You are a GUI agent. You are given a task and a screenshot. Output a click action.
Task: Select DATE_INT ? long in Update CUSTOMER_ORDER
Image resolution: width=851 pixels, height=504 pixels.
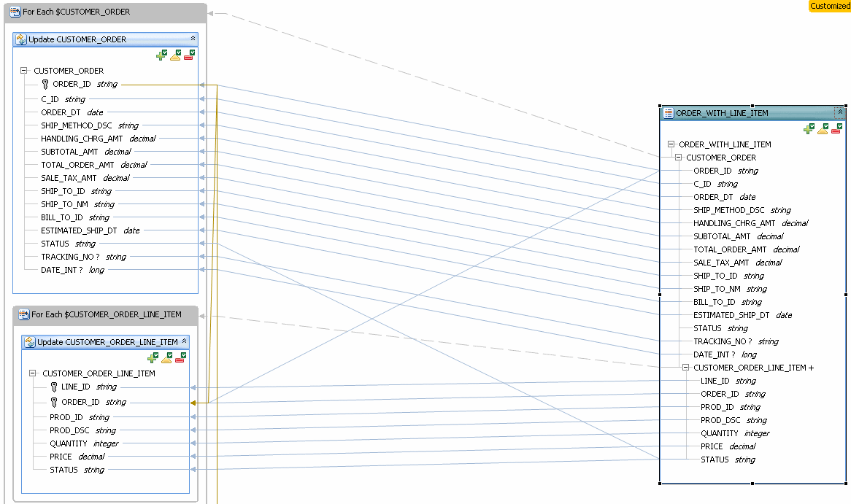point(72,270)
